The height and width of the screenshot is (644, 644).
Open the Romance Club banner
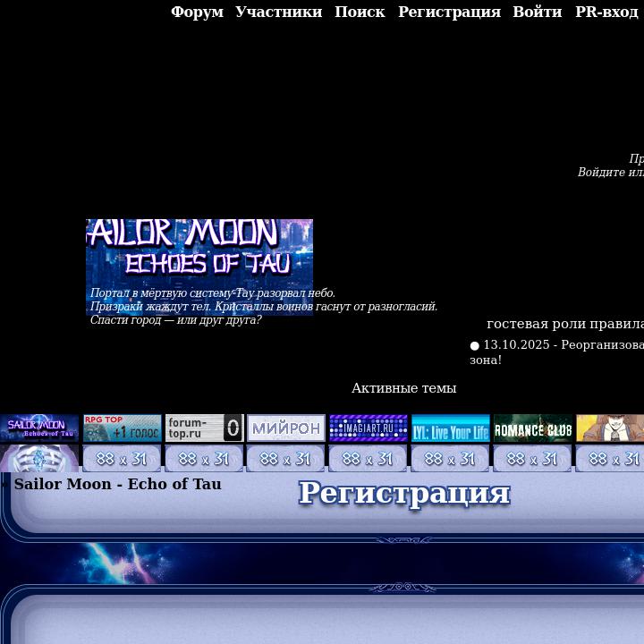(x=533, y=428)
